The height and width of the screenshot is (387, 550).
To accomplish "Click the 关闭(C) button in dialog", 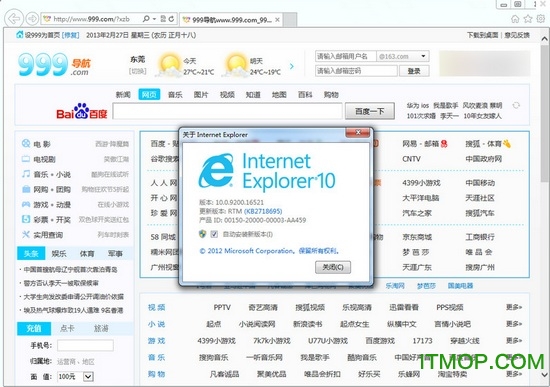I will [333, 267].
